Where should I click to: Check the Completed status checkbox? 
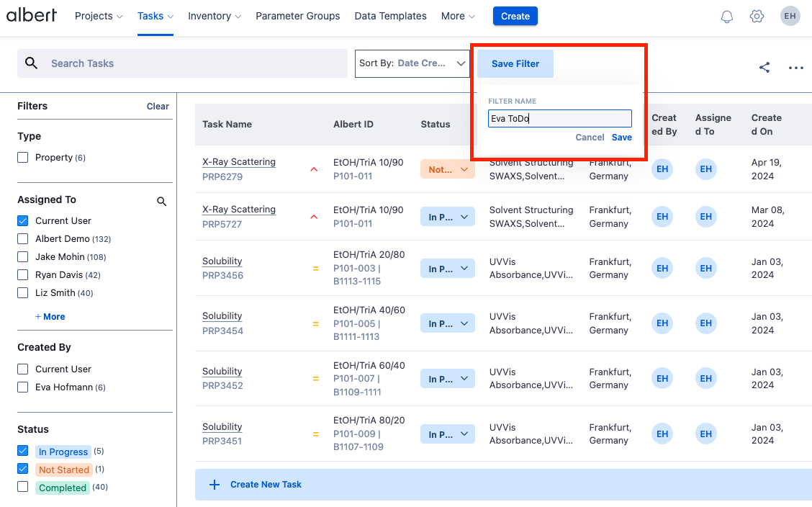(23, 488)
